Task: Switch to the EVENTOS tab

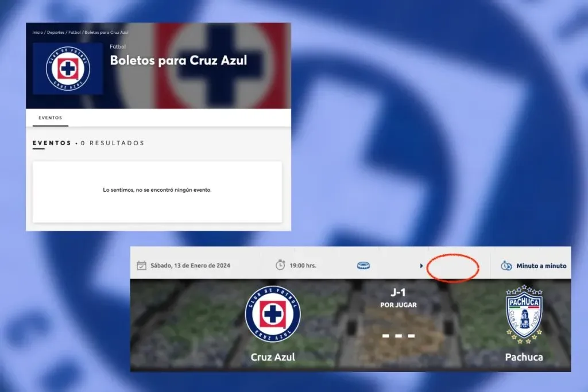Action: click(50, 117)
